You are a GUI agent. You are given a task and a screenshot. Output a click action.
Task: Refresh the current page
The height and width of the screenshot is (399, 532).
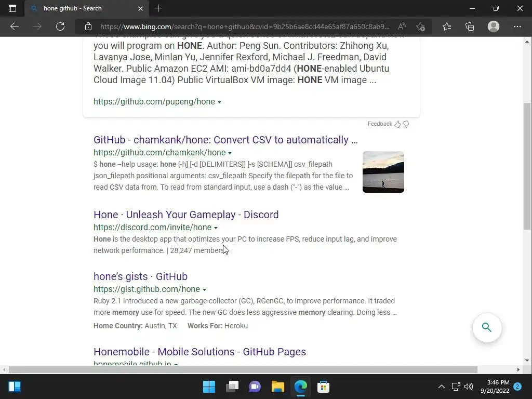tap(60, 26)
